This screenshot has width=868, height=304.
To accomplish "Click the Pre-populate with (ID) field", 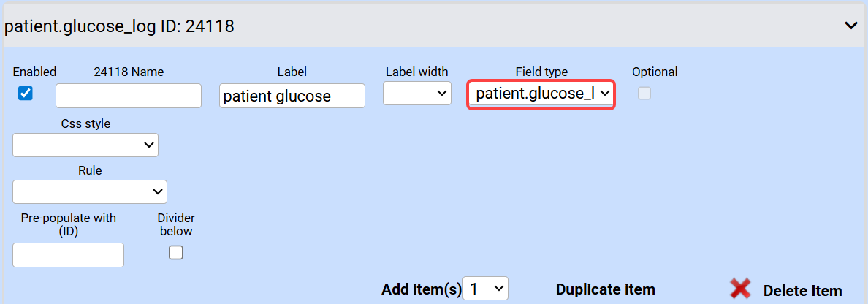I will (69, 255).
